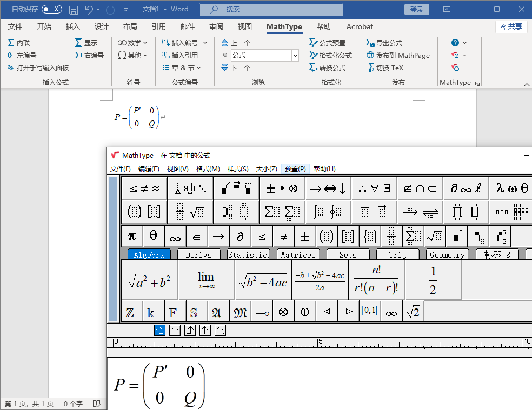
Task: Expand the 其他 symbols dropdown
Action: (132, 55)
